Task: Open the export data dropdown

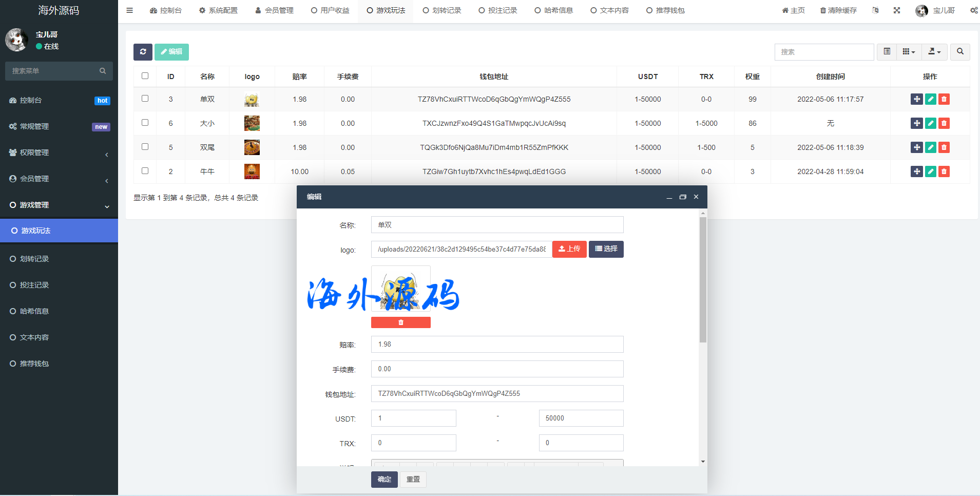Action: [934, 52]
